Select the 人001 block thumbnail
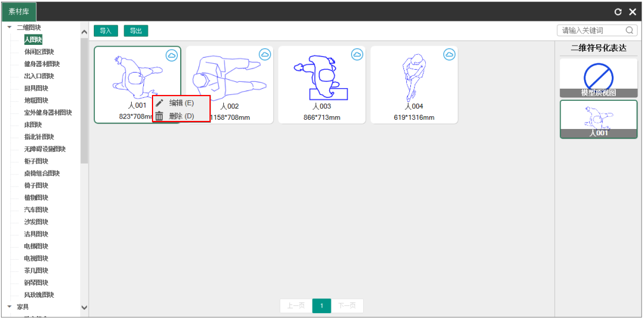 click(x=137, y=85)
